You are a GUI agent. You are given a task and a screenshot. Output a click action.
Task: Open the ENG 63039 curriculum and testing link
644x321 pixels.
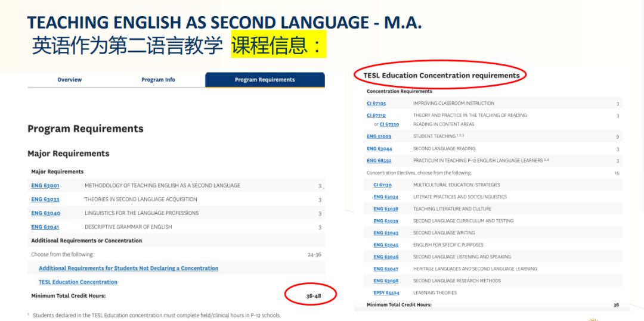click(x=386, y=221)
